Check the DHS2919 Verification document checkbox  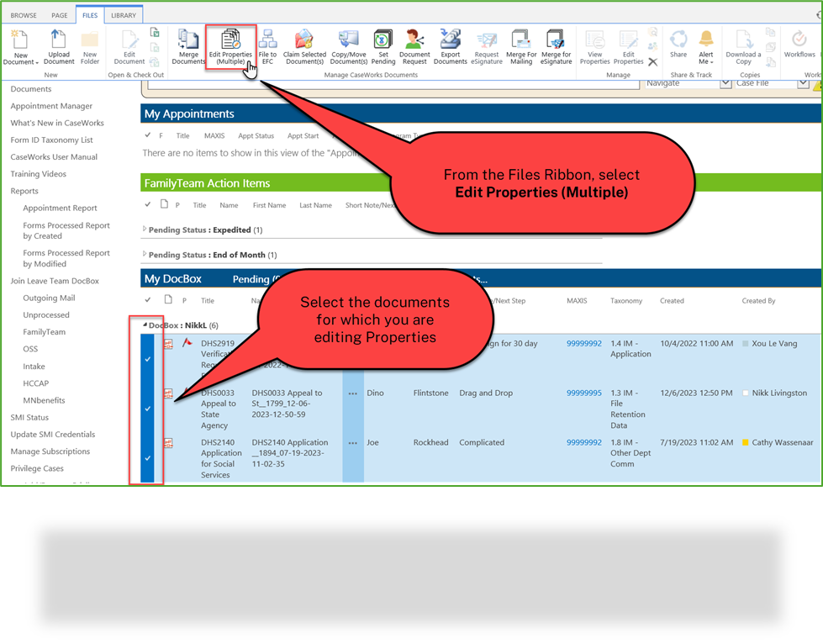148,359
